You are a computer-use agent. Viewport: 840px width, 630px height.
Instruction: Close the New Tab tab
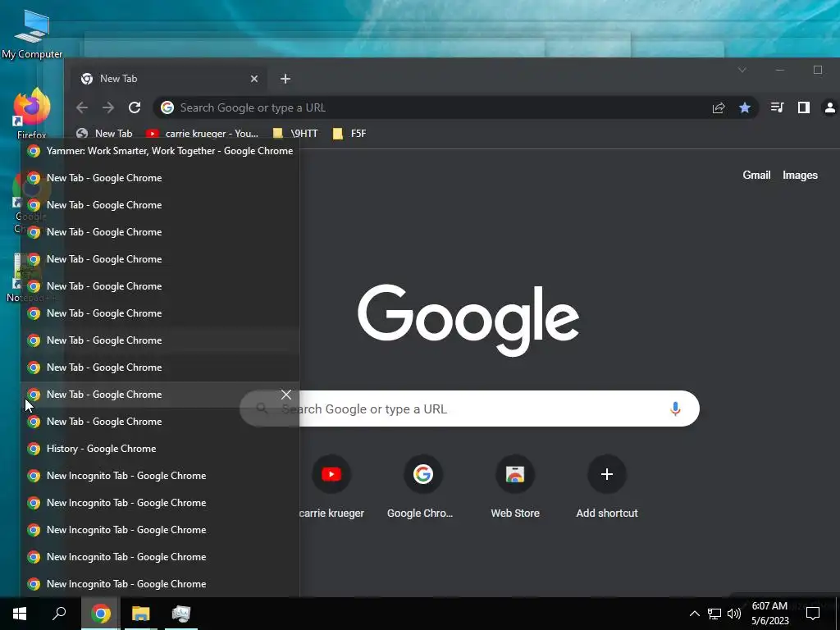coord(254,79)
